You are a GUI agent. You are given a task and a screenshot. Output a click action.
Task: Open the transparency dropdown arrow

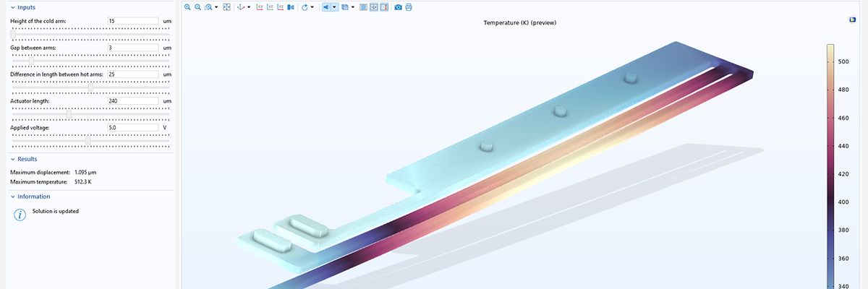click(353, 7)
